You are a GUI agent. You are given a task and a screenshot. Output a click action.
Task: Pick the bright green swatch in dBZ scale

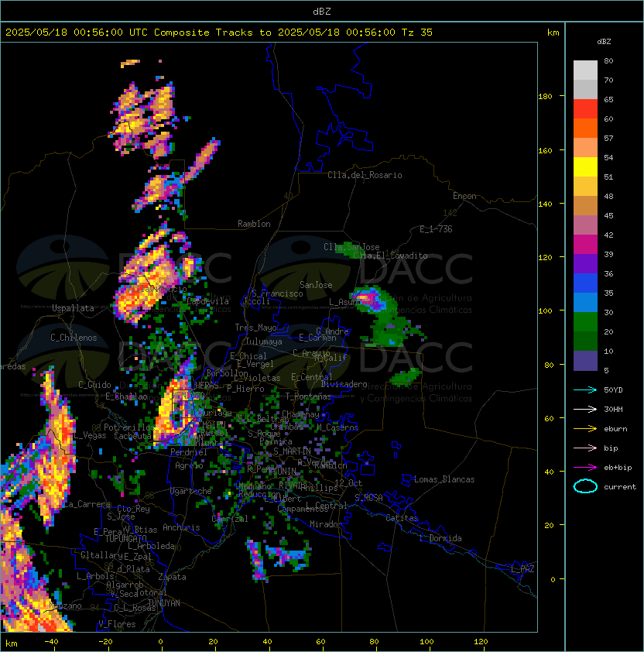click(585, 322)
